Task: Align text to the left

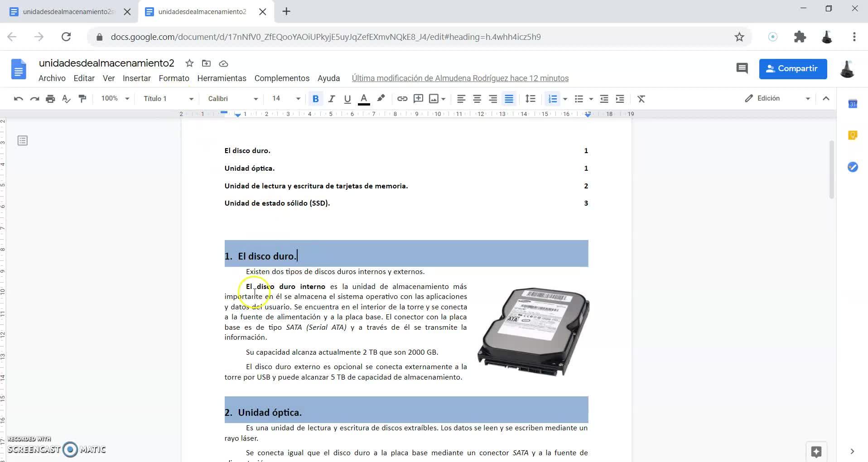Action: click(x=461, y=99)
